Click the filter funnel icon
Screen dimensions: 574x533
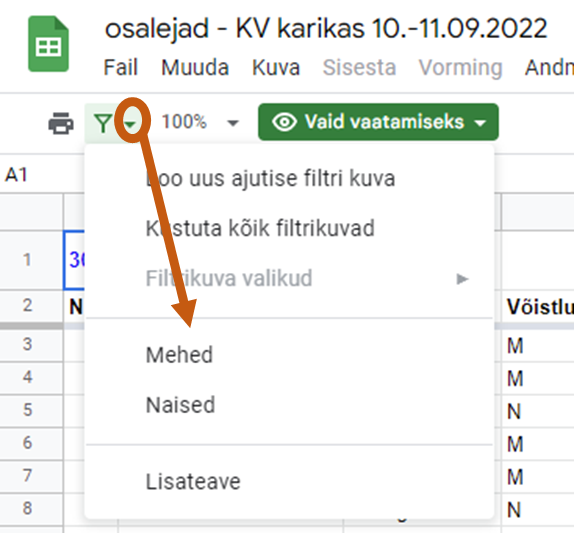(x=103, y=123)
